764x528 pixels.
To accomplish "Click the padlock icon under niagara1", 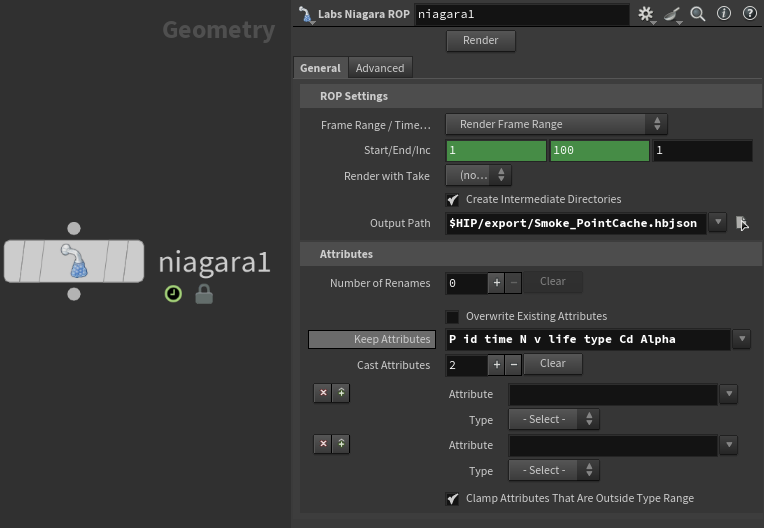I will (204, 294).
